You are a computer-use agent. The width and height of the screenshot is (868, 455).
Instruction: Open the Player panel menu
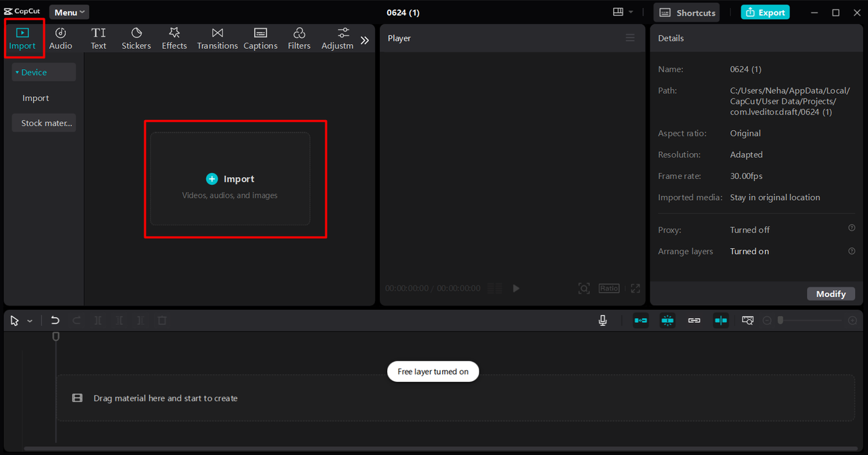[630, 38]
